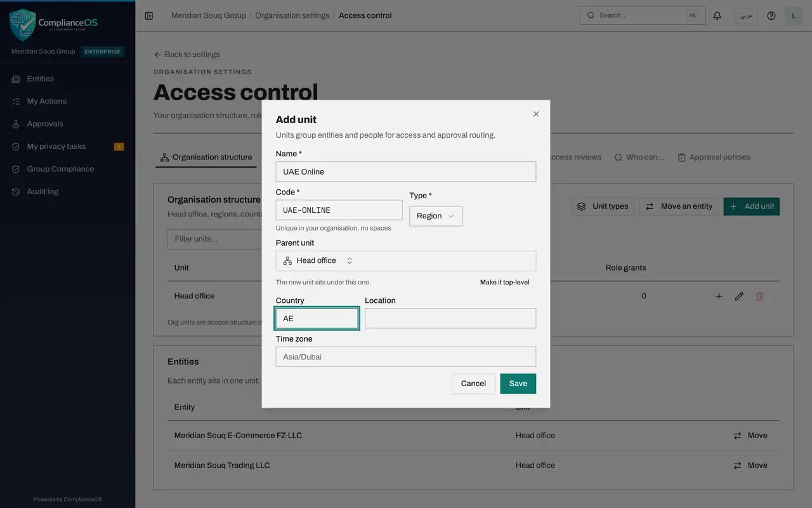Click the Name field with UAE Online

(406, 171)
